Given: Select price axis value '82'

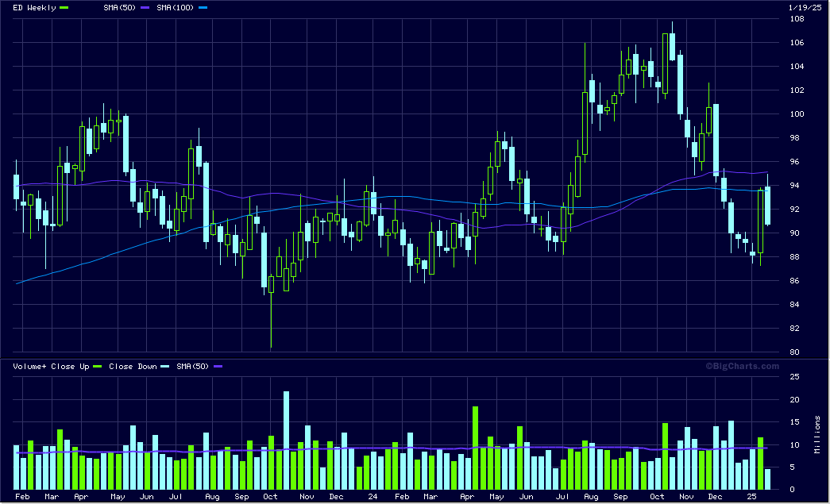Looking at the screenshot, I should (x=794, y=329).
